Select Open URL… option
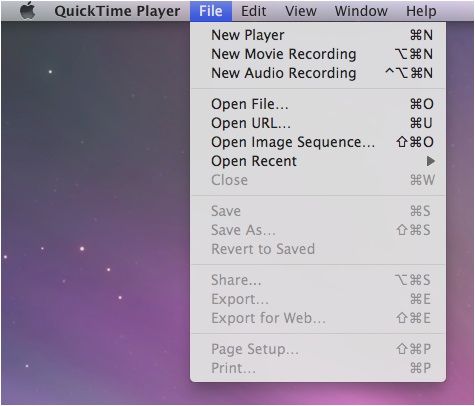The height and width of the screenshot is (406, 475). (x=318, y=123)
